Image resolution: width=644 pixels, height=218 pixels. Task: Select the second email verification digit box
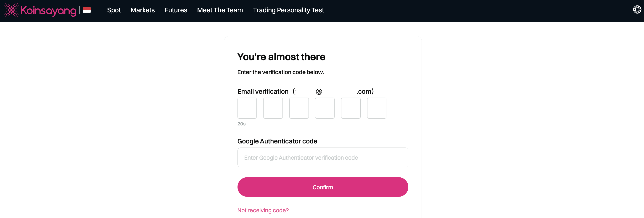click(273, 108)
